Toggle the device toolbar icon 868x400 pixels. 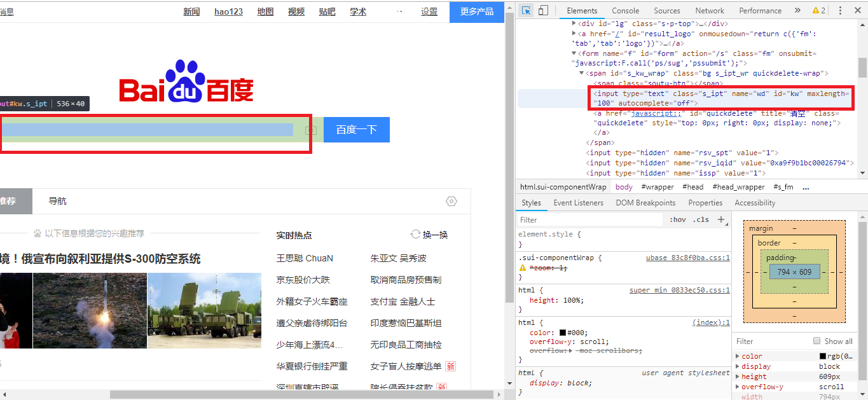pyautogui.click(x=543, y=10)
